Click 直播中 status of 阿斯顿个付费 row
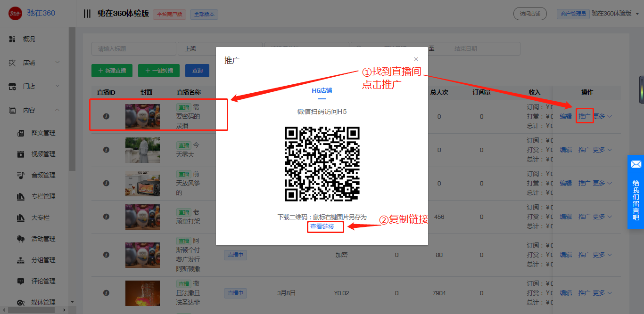 tap(235, 255)
